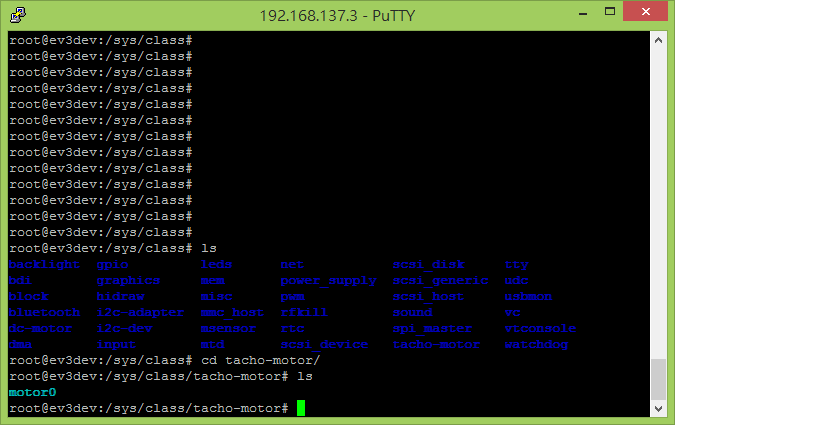Open the PuTTY system menu icon
Image resolution: width=816 pixels, height=440 pixels.
tap(18, 15)
